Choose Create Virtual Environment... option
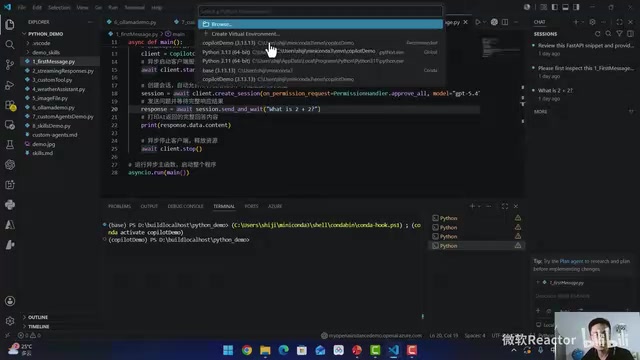This screenshot has width=640, height=360. 320,34
